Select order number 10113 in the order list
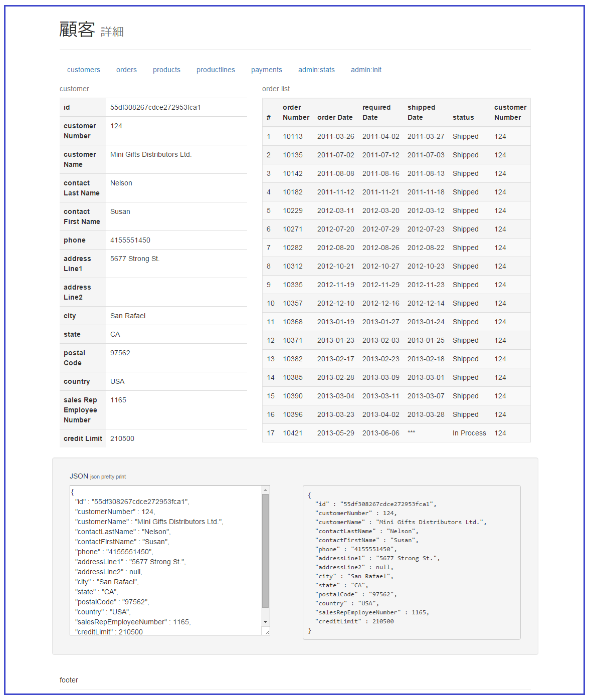 pyautogui.click(x=293, y=136)
